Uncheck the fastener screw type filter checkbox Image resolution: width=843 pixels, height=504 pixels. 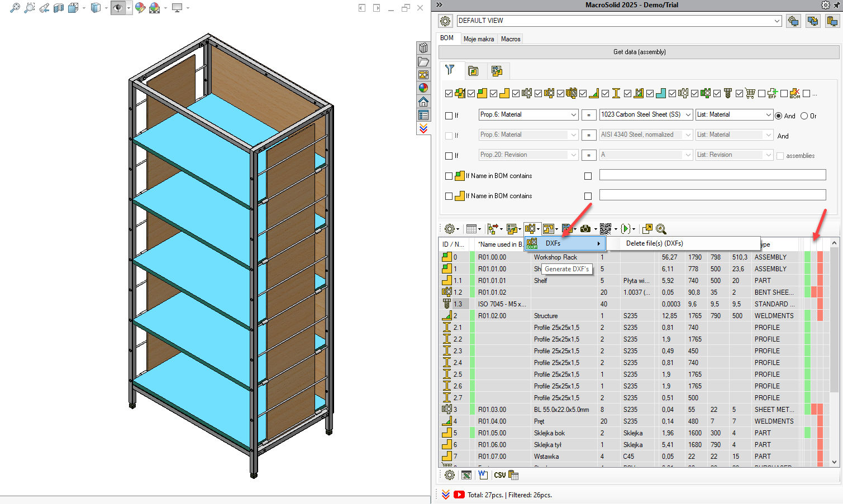click(717, 94)
